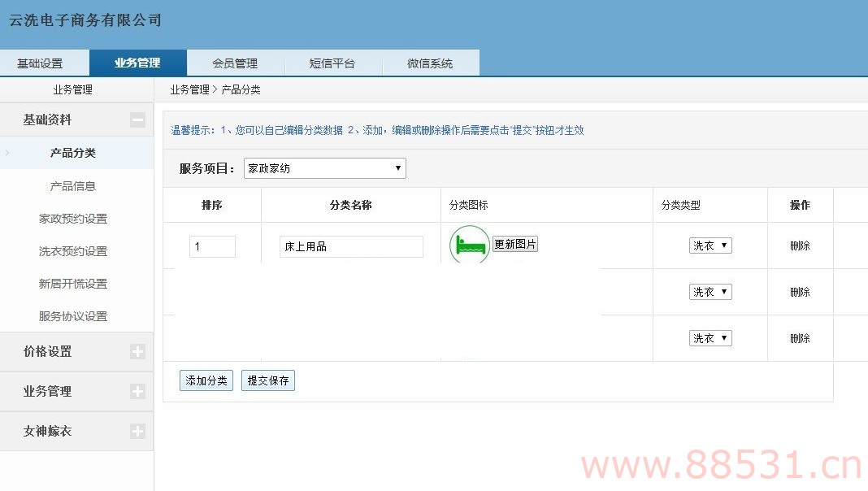Viewport: 868px width, 491px height.
Task: Click the 基础资料 section header
Action: [76, 119]
